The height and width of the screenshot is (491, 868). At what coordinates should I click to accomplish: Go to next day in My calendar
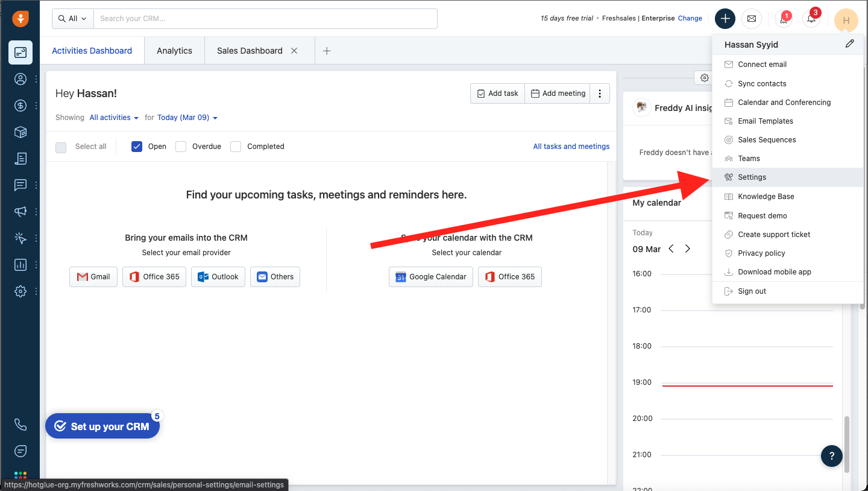coord(688,249)
